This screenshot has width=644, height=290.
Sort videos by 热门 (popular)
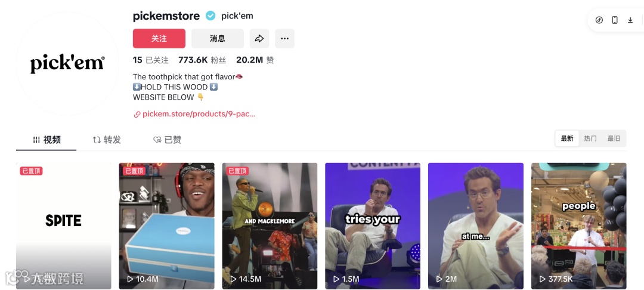590,139
